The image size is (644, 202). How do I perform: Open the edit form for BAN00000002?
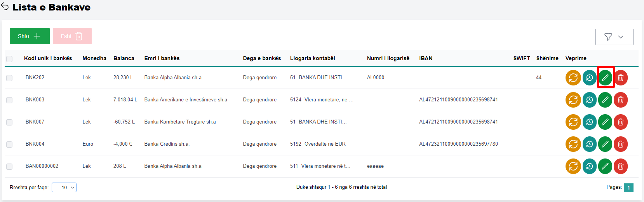605,166
